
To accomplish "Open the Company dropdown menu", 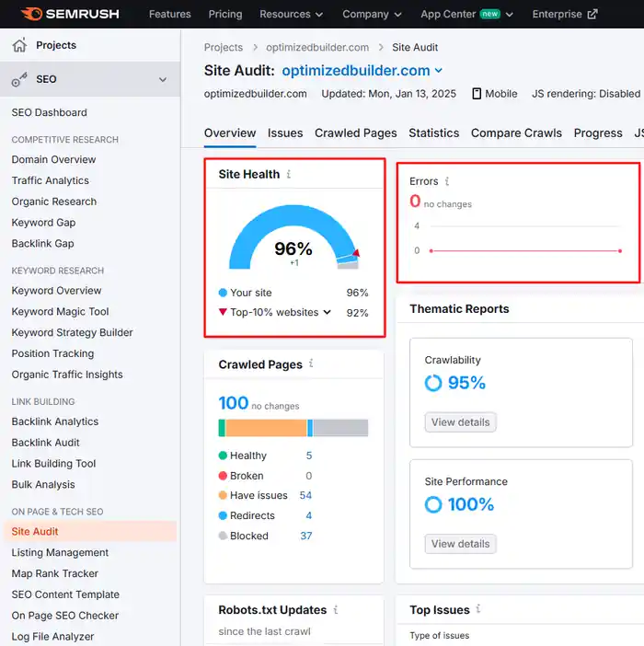I will (x=372, y=14).
